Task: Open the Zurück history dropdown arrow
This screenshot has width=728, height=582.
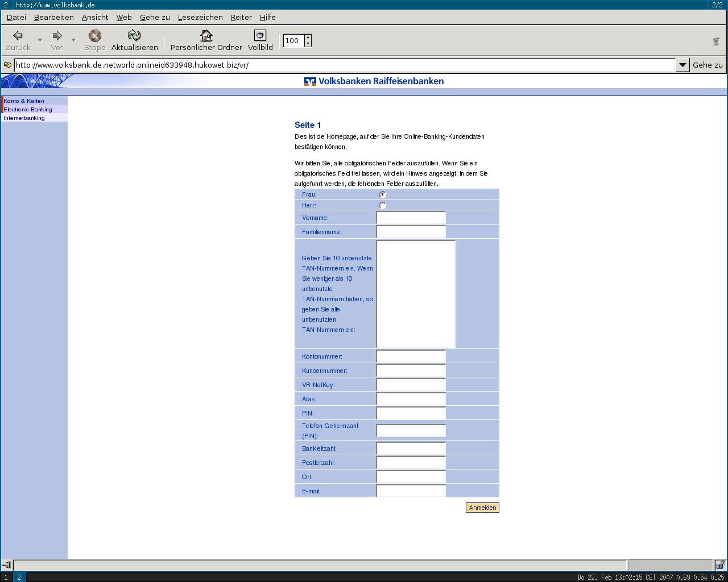Action: click(x=40, y=40)
